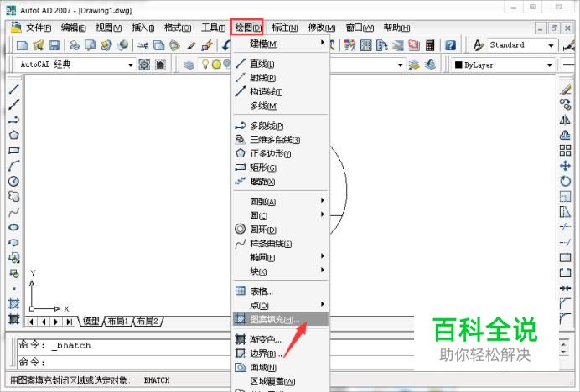Select the Mirror tool in right toolbar

tap(565, 120)
